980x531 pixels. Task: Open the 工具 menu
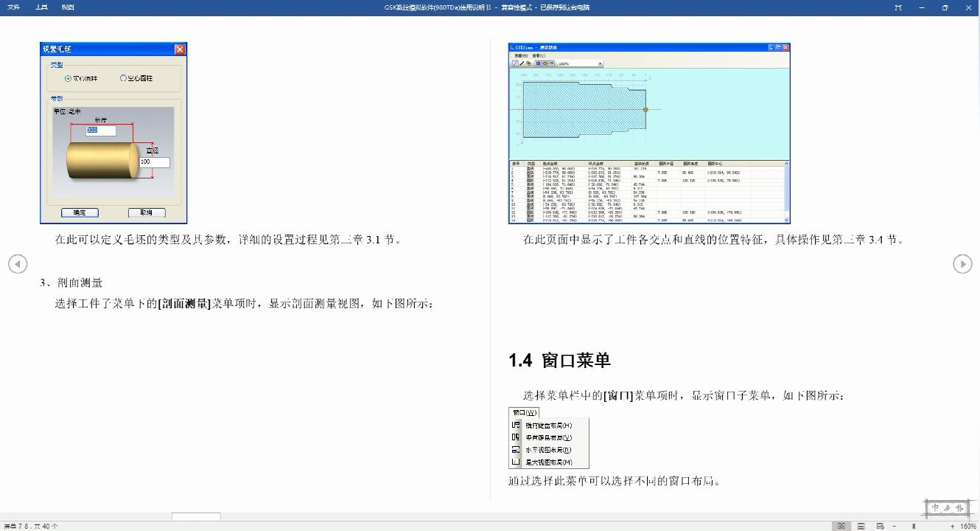tap(41, 7)
